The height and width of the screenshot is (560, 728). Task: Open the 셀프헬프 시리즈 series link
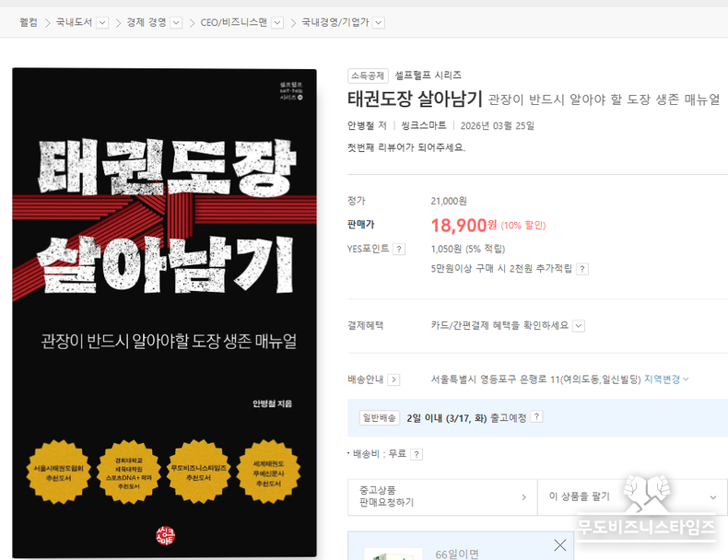click(428, 76)
